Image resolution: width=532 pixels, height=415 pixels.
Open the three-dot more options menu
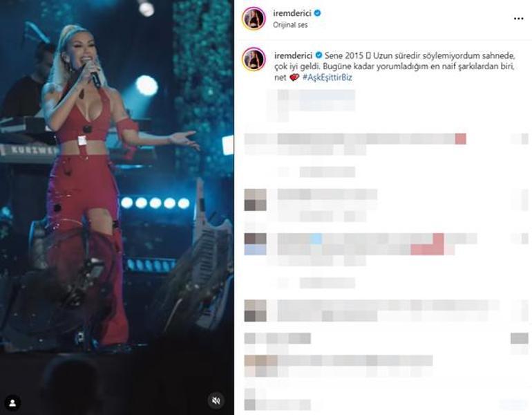(x=518, y=19)
